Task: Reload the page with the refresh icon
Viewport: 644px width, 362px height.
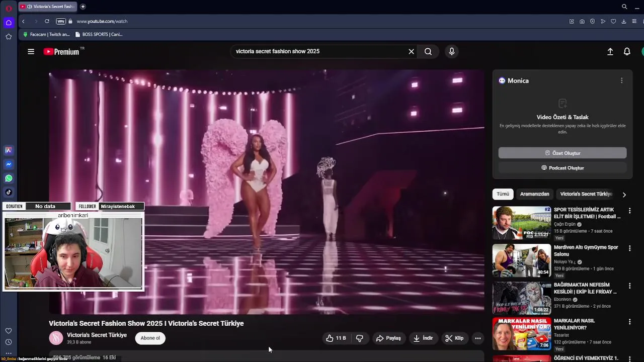Action: pos(47,21)
